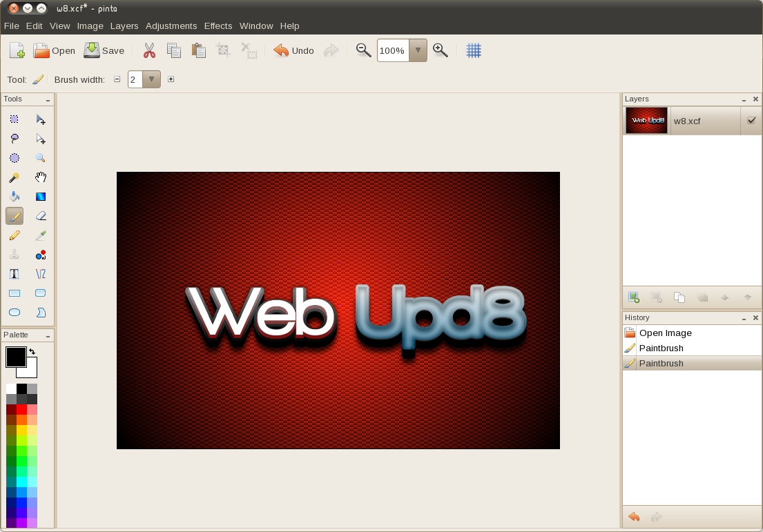
Task: Select the Paint Bucket tool
Action: pos(15,197)
